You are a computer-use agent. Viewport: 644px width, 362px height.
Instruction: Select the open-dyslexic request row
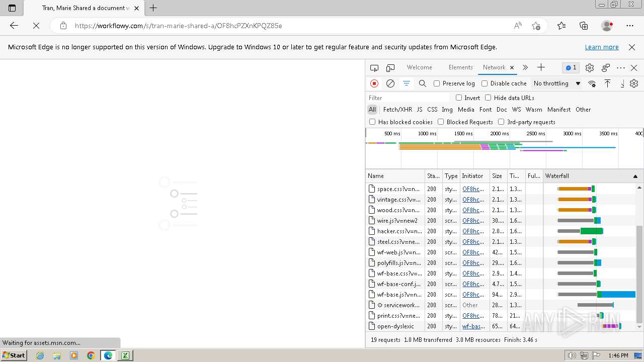pos(501,326)
